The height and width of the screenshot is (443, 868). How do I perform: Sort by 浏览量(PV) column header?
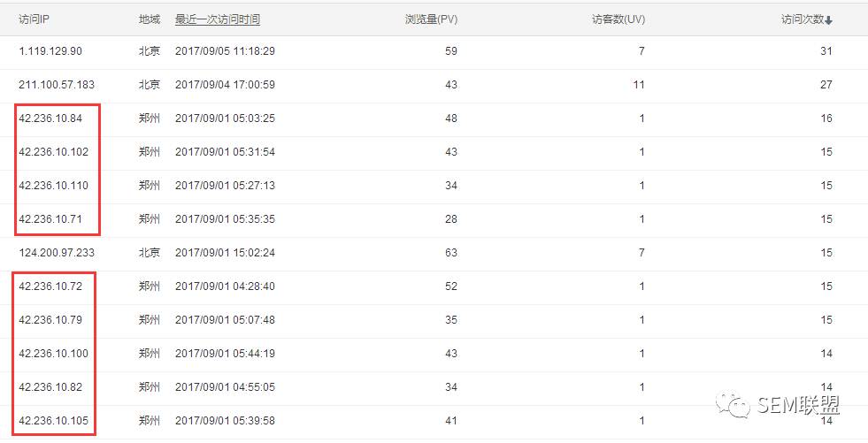tap(431, 19)
